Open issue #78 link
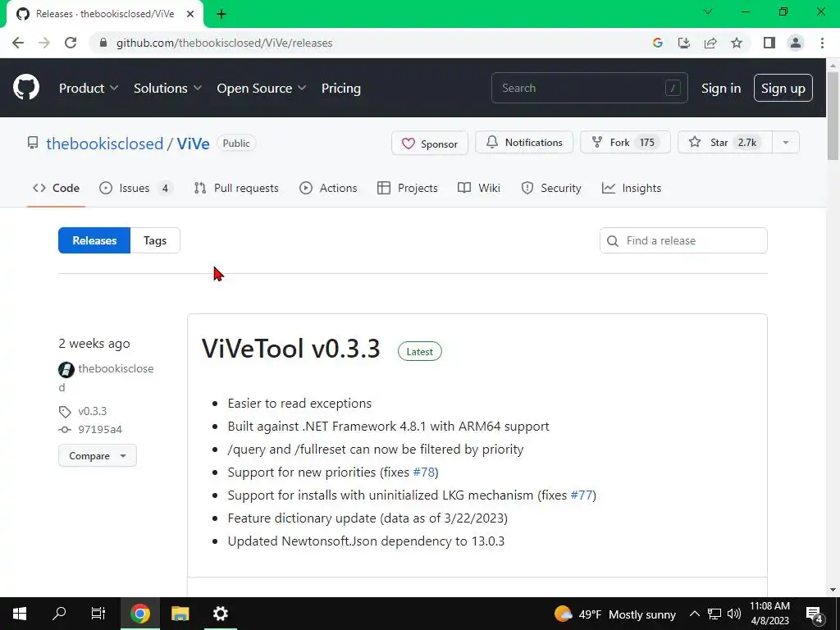 coord(424,472)
